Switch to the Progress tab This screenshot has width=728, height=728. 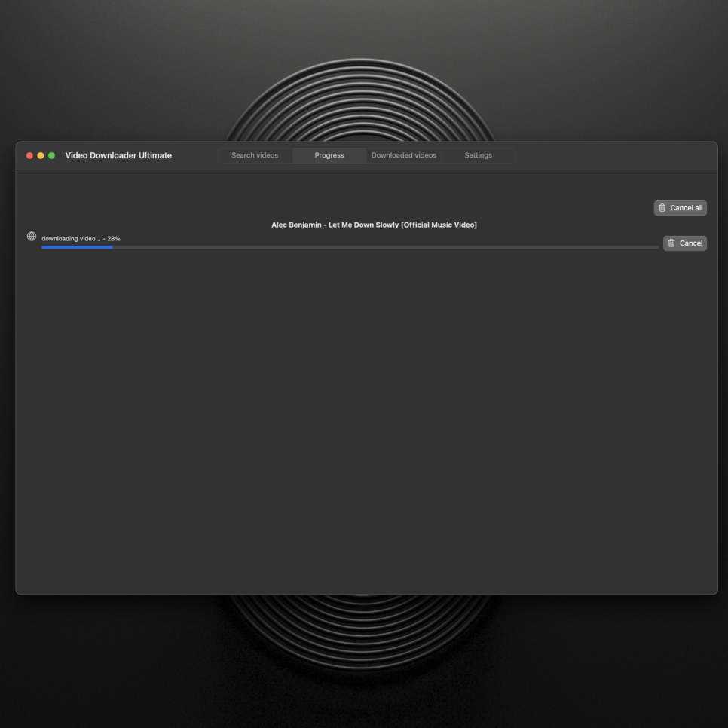[x=329, y=155]
